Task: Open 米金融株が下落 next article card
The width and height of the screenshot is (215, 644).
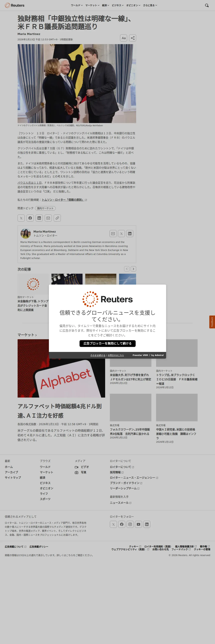Action: [33, 305]
